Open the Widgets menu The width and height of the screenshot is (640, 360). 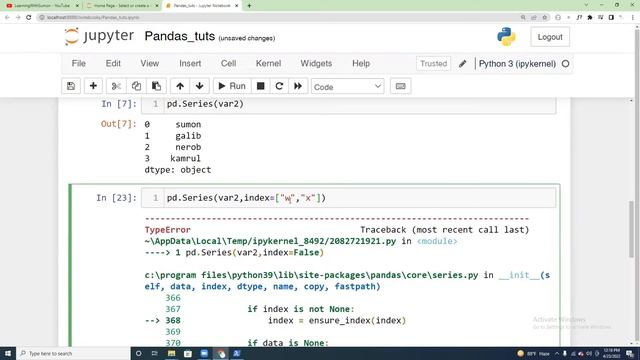316,64
